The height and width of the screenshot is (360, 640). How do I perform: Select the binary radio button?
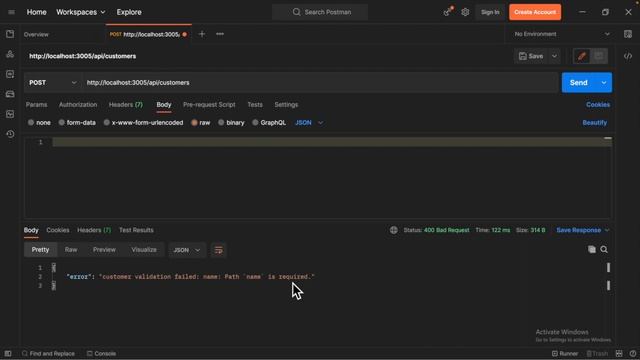pyautogui.click(x=221, y=122)
